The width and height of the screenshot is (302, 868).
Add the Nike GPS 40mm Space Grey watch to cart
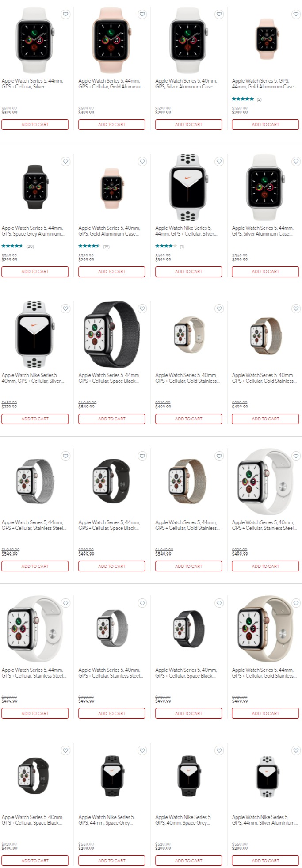pos(188,860)
